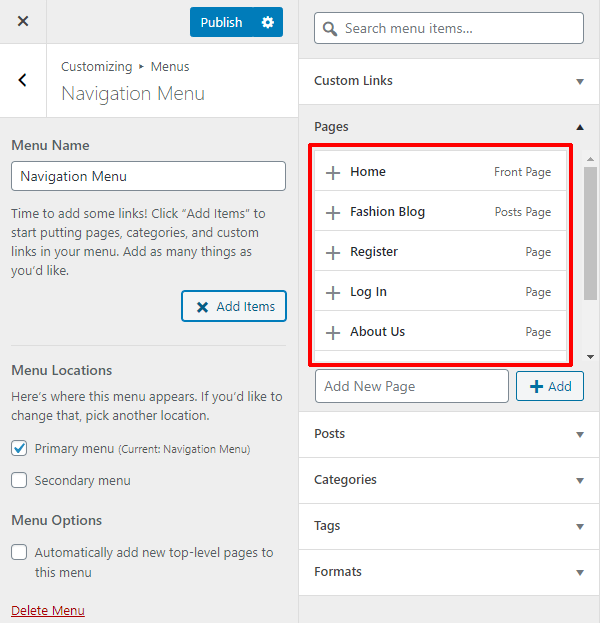Enable the Secondary menu location
This screenshot has width=600, height=624.
(x=19, y=481)
